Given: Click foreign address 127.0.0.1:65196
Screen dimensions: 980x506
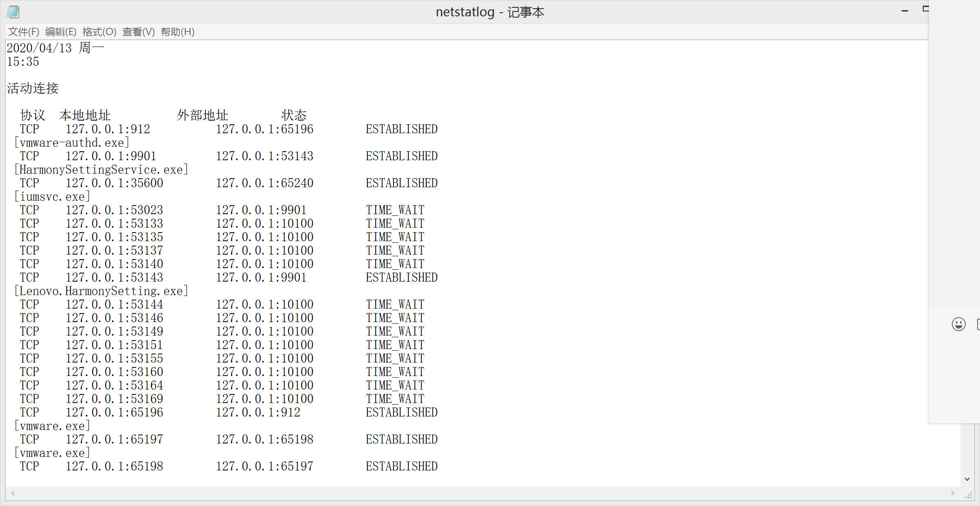Looking at the screenshot, I should point(265,129).
